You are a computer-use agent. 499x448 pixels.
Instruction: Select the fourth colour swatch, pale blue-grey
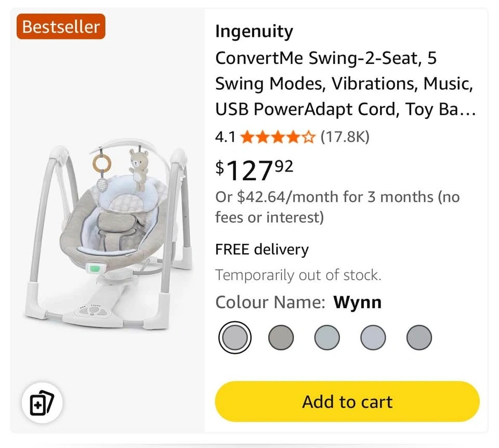click(x=373, y=339)
